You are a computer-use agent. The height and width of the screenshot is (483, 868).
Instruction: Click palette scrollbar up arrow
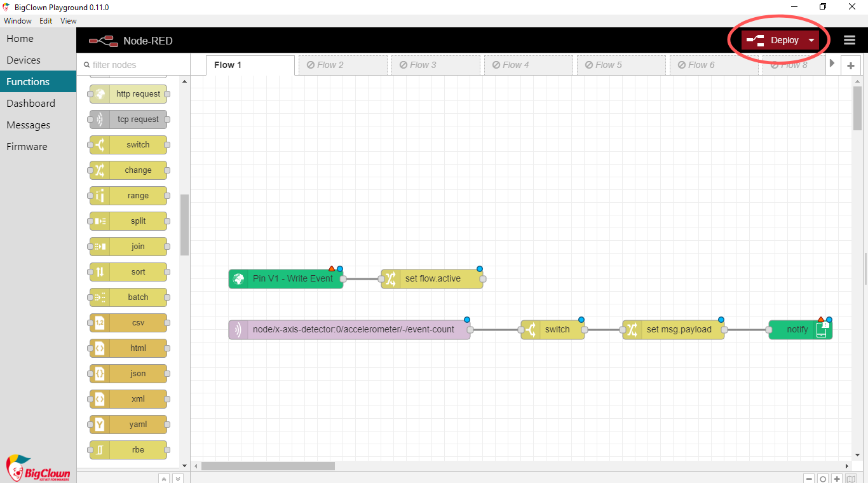coord(185,81)
